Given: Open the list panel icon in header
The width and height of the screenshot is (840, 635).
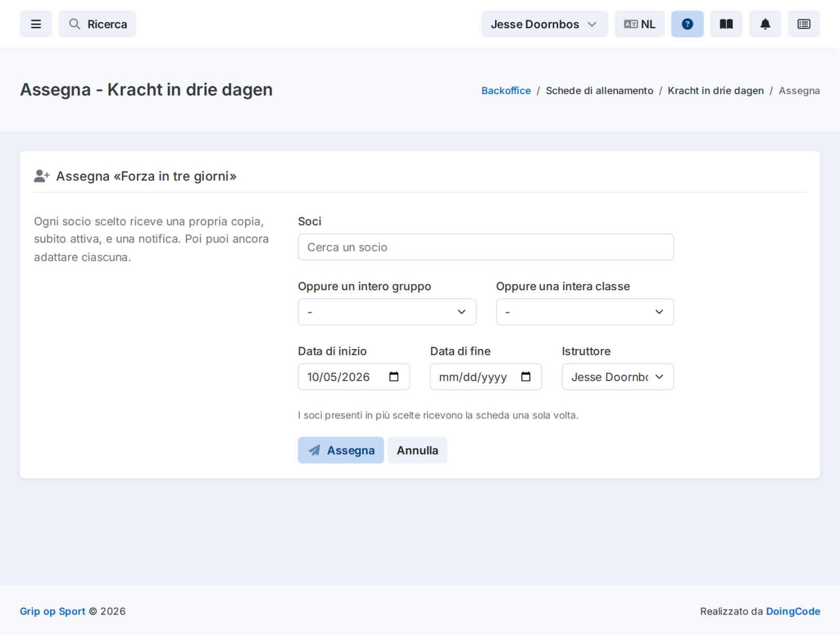Looking at the screenshot, I should (804, 24).
